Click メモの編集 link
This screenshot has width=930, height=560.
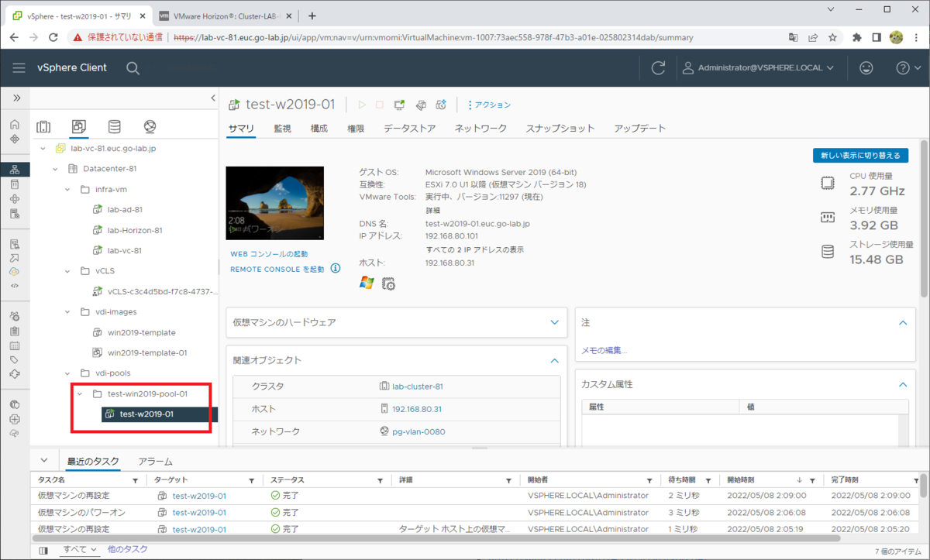[604, 350]
